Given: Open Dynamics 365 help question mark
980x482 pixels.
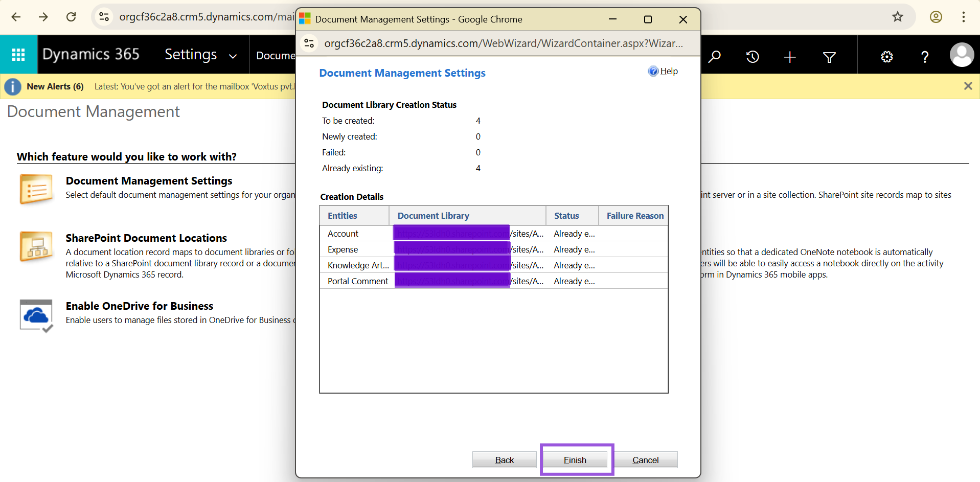Looking at the screenshot, I should click(925, 57).
